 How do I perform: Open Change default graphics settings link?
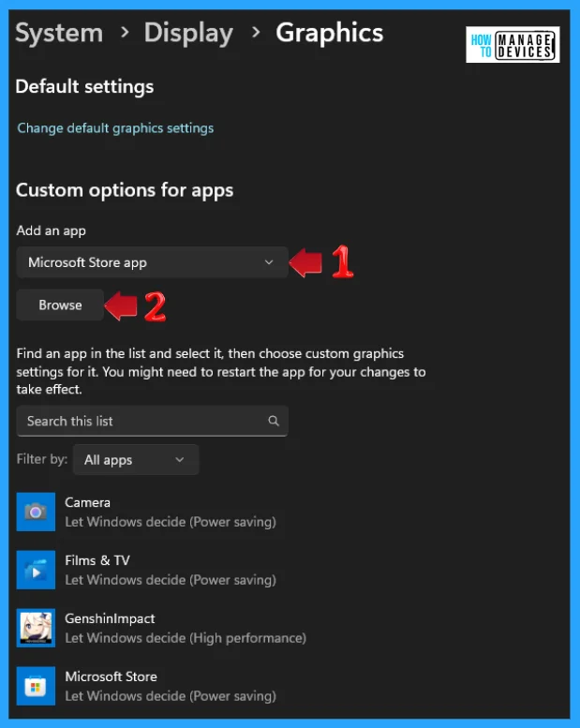tap(115, 127)
